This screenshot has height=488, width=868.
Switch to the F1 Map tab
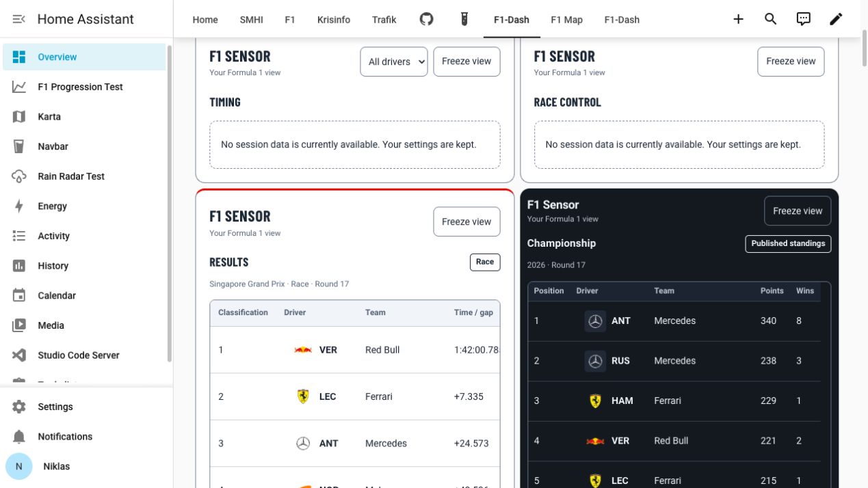tap(566, 20)
